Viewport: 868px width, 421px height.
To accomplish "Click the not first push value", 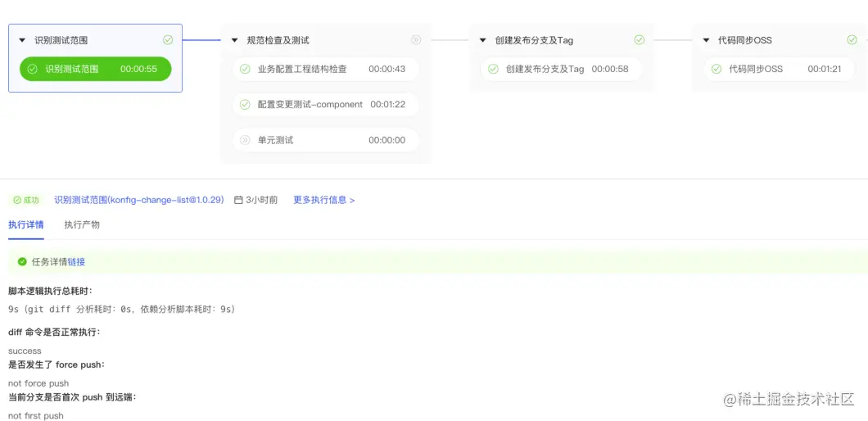I will [36, 415].
